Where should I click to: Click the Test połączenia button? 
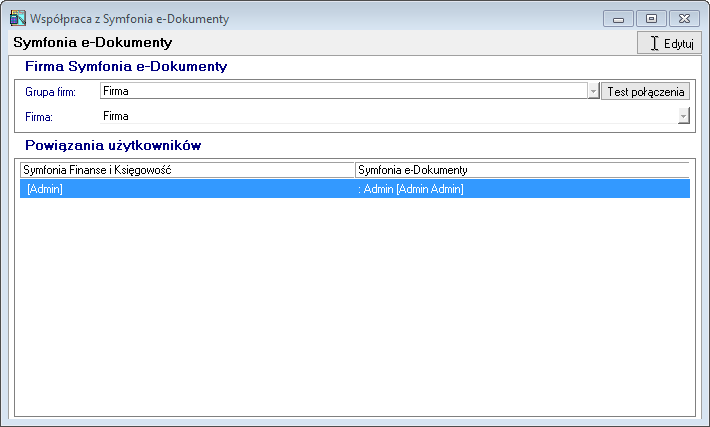point(645,91)
